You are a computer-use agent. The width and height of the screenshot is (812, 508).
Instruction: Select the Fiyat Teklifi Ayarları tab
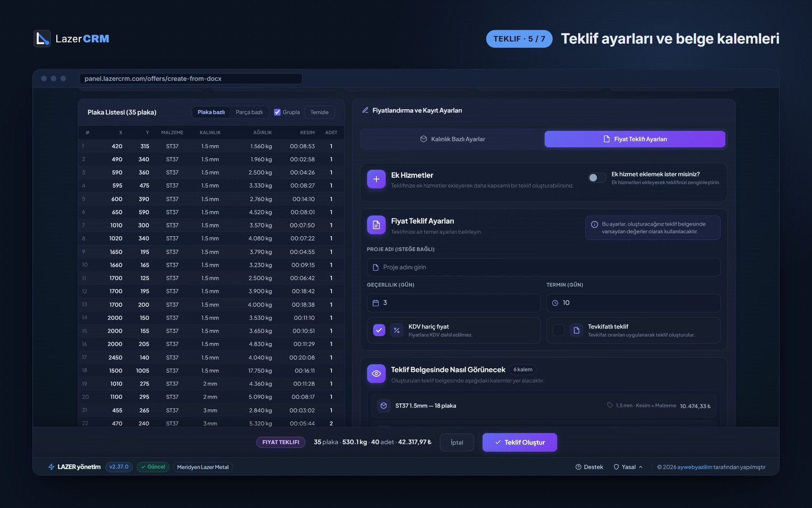pyautogui.click(x=635, y=139)
